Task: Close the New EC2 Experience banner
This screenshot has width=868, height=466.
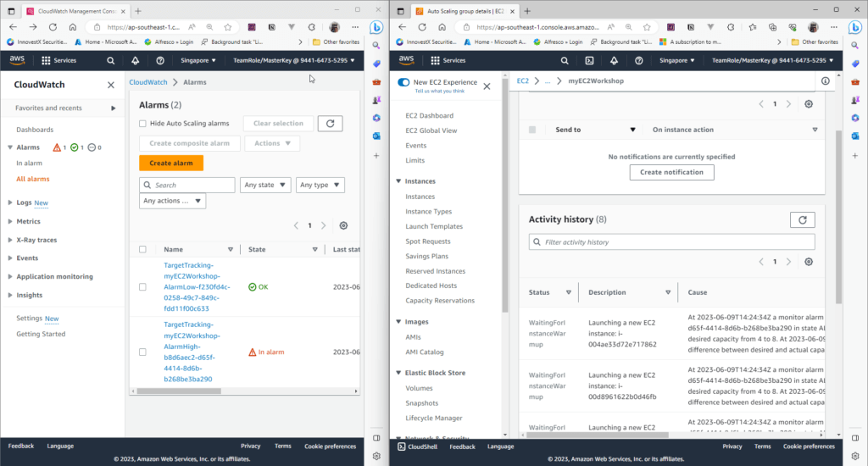Action: (x=487, y=86)
